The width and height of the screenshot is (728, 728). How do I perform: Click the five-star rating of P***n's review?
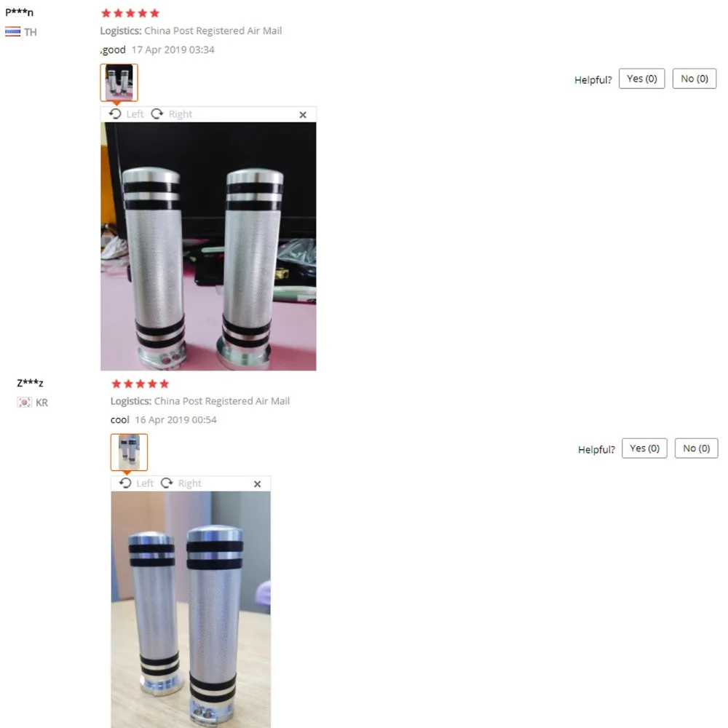[130, 13]
